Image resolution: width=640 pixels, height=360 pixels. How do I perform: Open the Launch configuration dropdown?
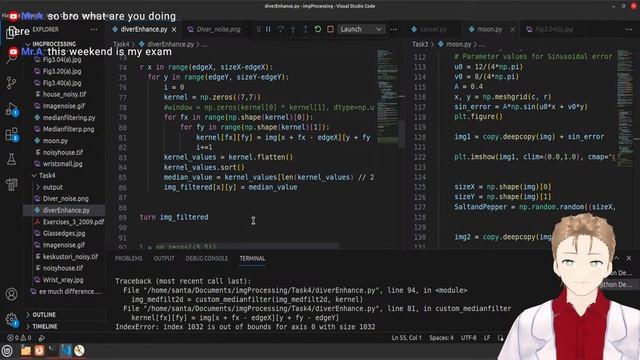pyautogui.click(x=361, y=29)
